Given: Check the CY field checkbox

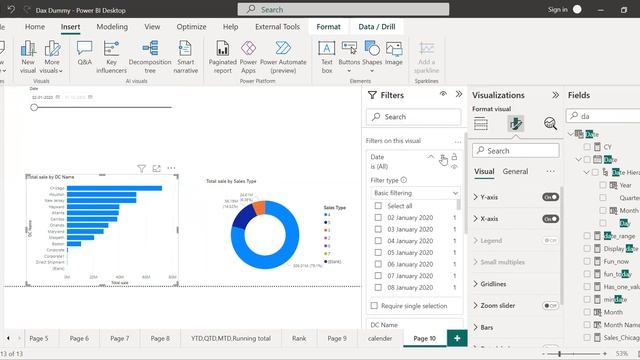Looking at the screenshot, I should 587,147.
